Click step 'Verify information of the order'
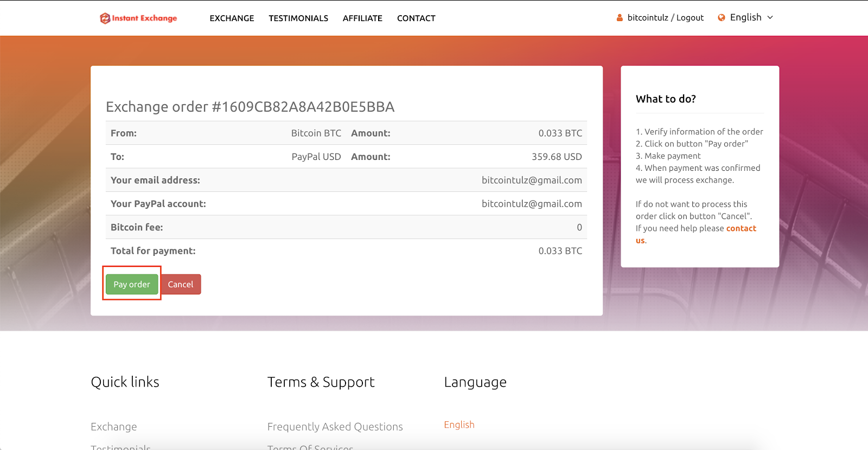This screenshot has width=868, height=450. 699,132
